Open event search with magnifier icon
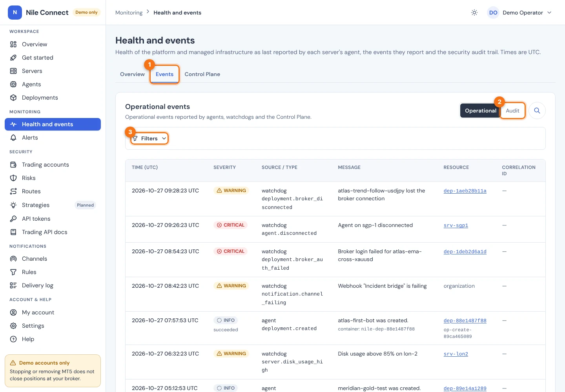565x392 pixels. (537, 111)
